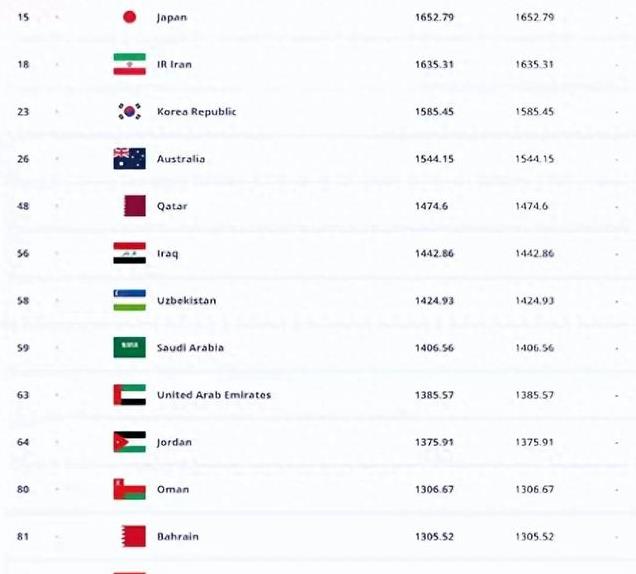636x574 pixels.
Task: Click the Japan flag icon
Action: coord(129,17)
